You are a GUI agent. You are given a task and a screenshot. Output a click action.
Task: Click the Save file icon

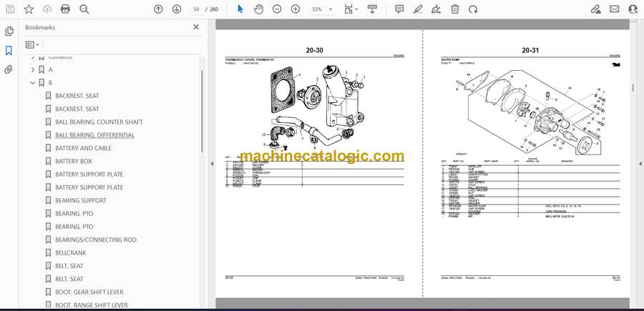point(10,9)
